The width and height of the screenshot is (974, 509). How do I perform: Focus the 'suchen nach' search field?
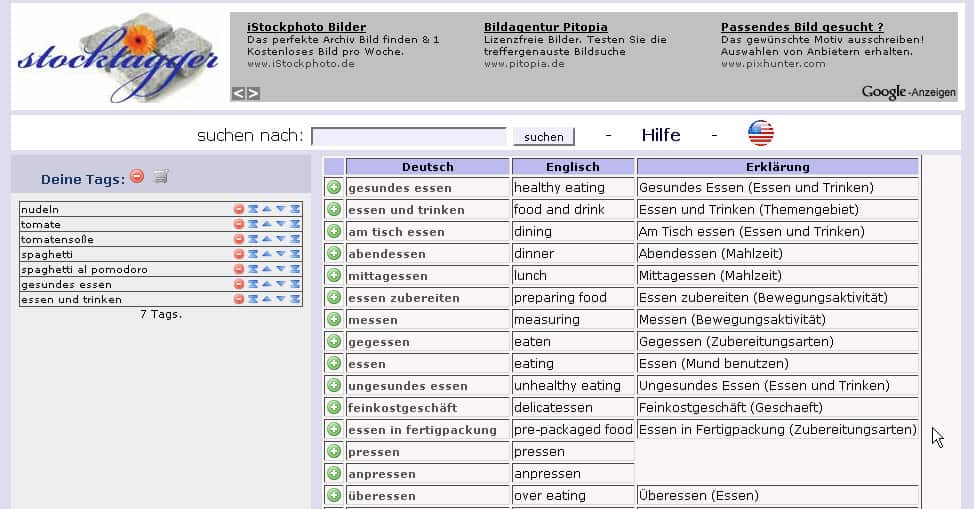409,136
